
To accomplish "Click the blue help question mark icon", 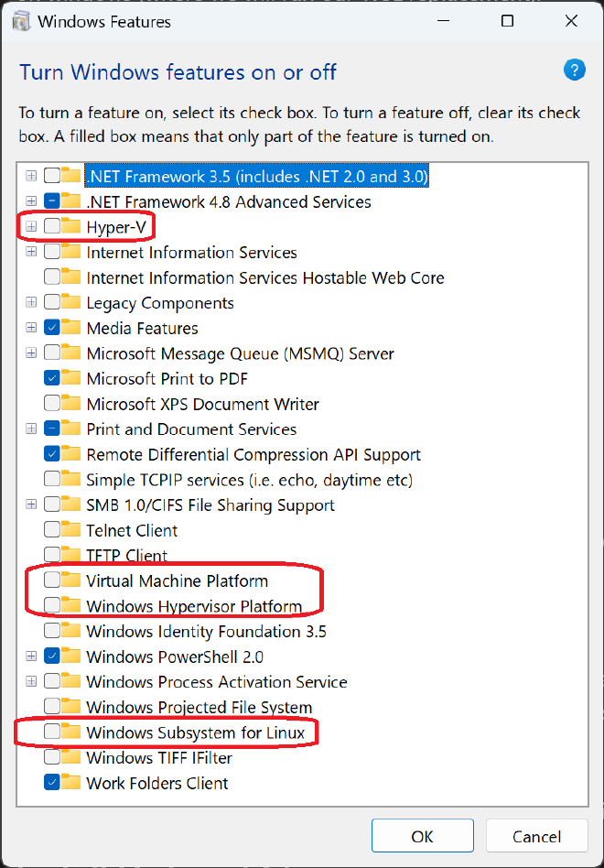I will coord(574,71).
